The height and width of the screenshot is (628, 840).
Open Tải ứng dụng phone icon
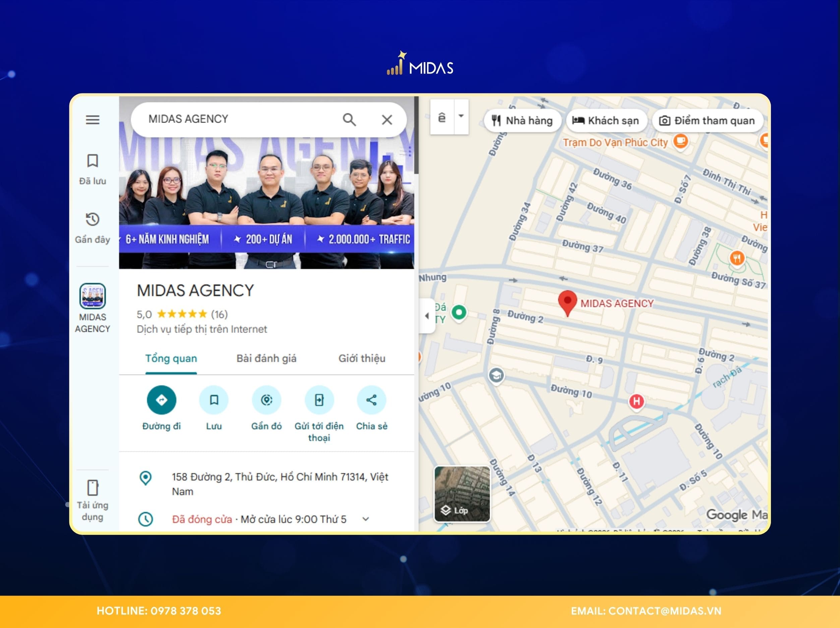(92, 488)
